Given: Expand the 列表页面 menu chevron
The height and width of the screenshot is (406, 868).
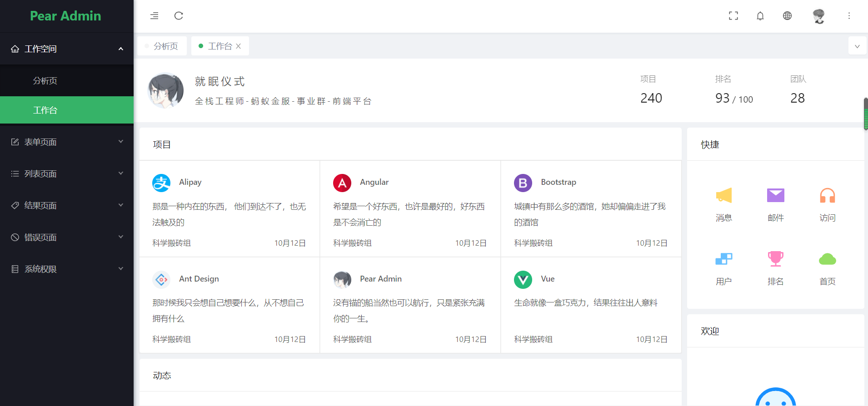Looking at the screenshot, I should coord(121,173).
